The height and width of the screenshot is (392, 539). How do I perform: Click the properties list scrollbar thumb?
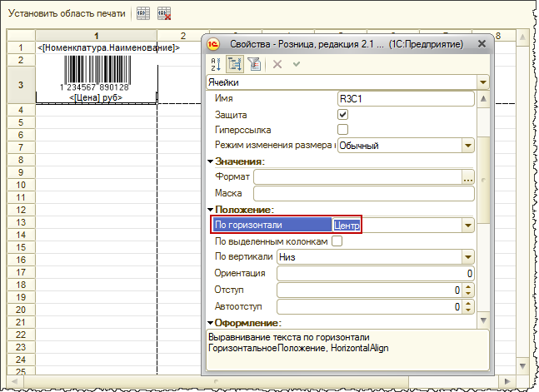click(x=483, y=180)
